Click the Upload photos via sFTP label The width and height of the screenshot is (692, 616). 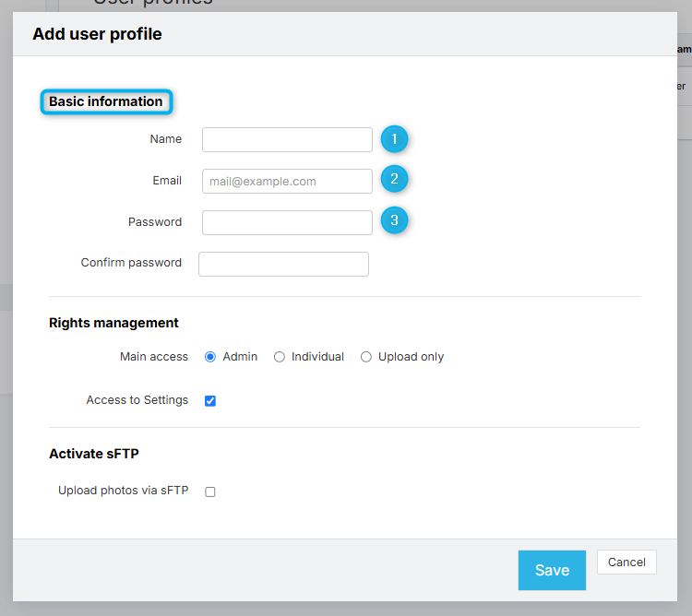123,491
